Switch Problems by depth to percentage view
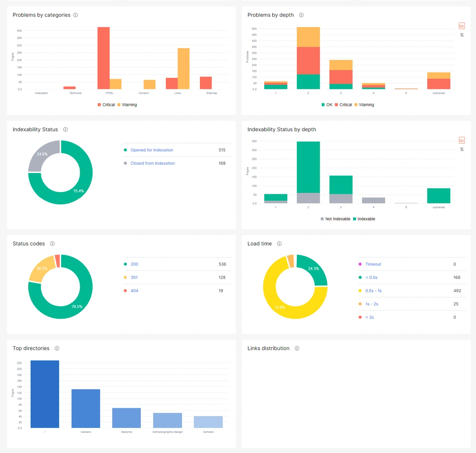Screen dimensions: 476x453 461,35
